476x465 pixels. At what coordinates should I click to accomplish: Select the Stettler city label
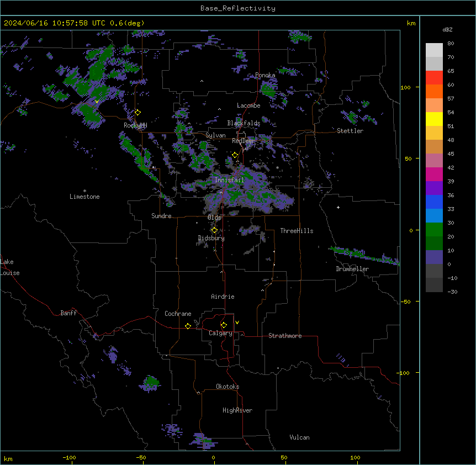click(x=350, y=131)
